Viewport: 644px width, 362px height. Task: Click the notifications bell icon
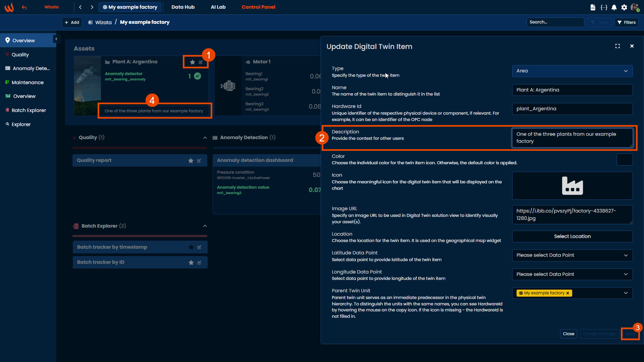(614, 7)
